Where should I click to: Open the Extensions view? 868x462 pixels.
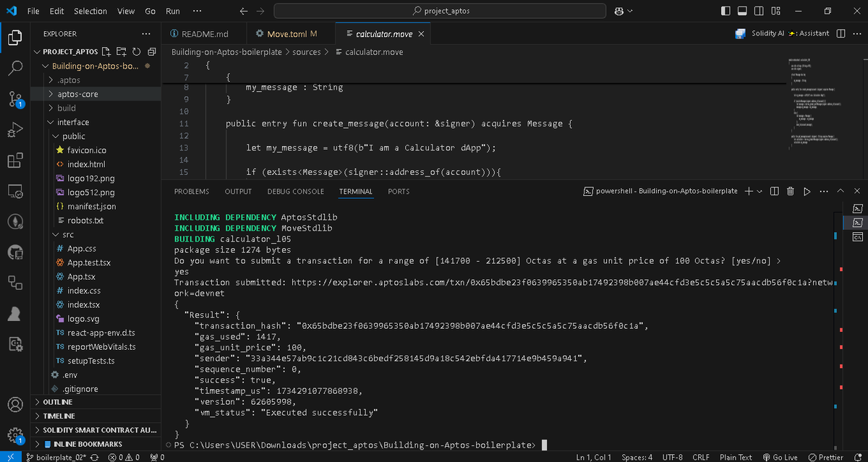point(14,161)
